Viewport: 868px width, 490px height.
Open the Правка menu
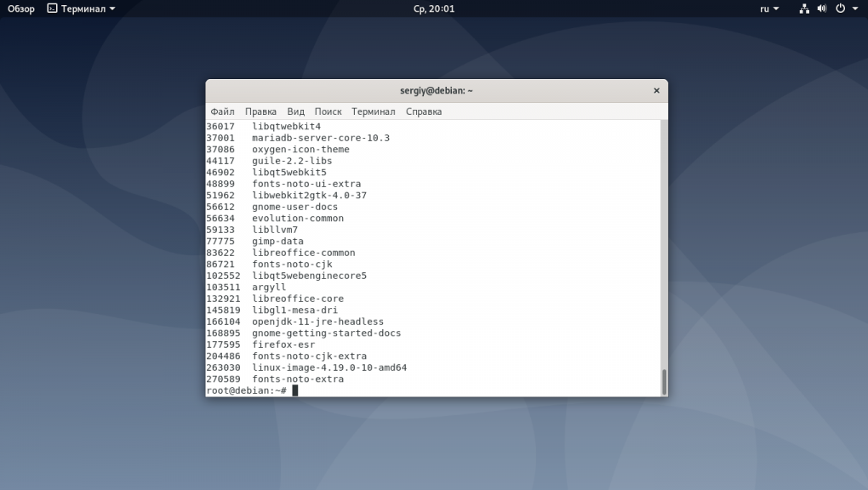tap(260, 111)
